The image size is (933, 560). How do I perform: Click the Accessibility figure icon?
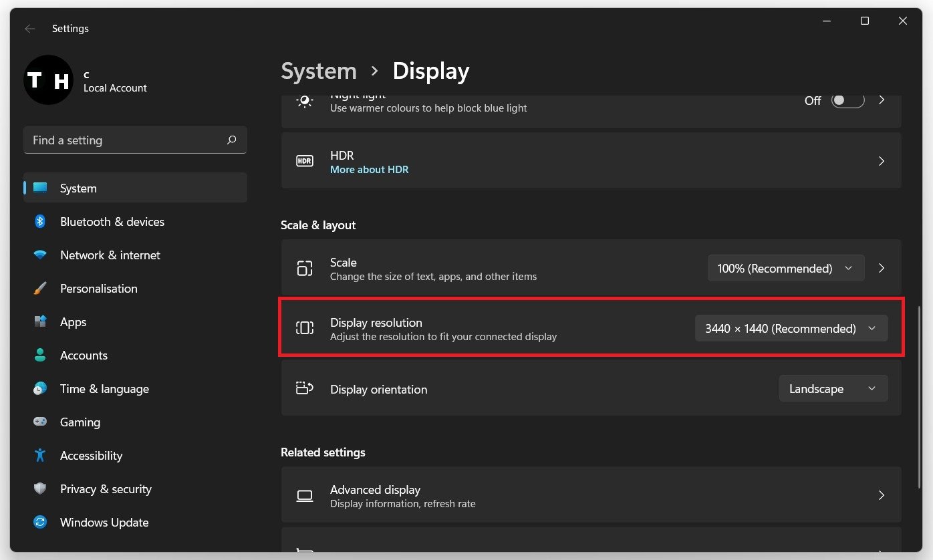40,456
